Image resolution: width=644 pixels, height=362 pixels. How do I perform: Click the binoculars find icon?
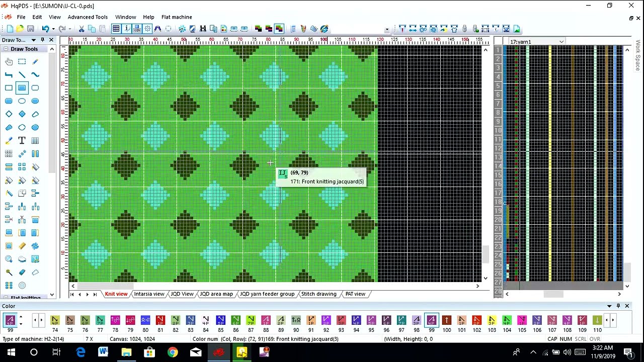203,29
